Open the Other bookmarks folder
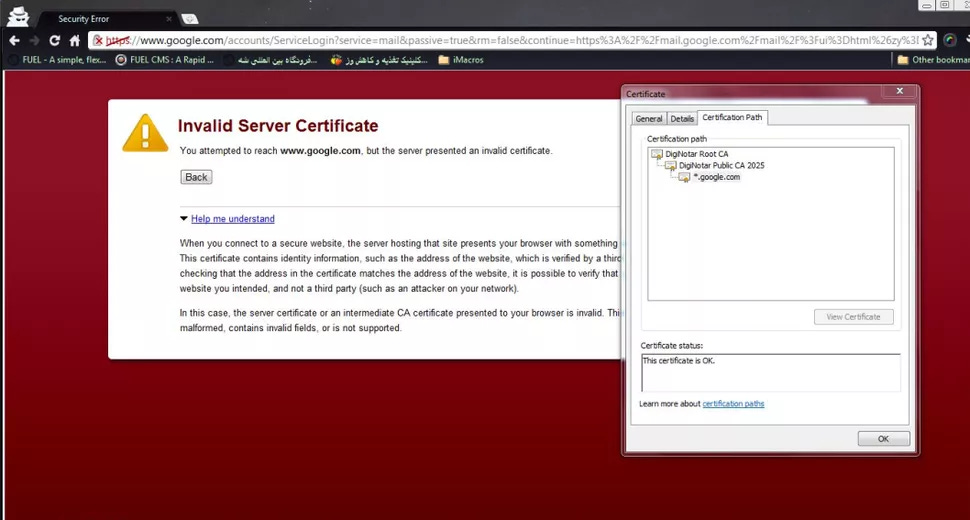Image resolution: width=970 pixels, height=520 pixels. coord(934,60)
